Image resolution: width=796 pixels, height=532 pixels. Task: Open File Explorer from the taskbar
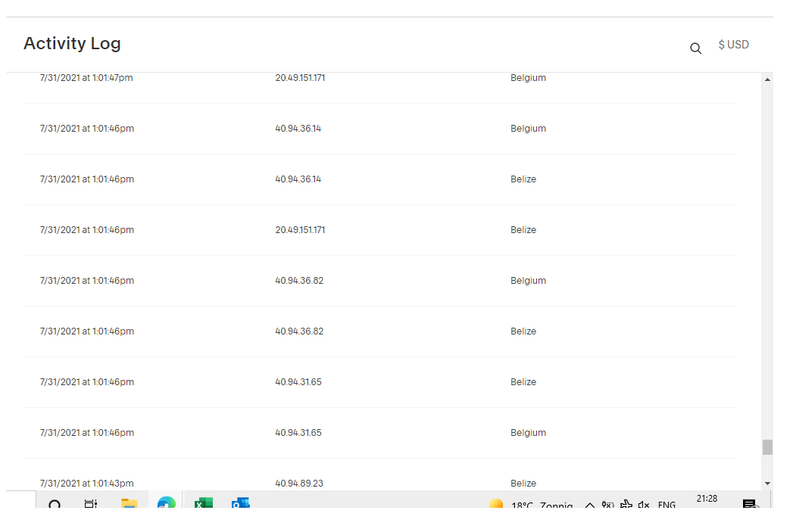coord(129,503)
